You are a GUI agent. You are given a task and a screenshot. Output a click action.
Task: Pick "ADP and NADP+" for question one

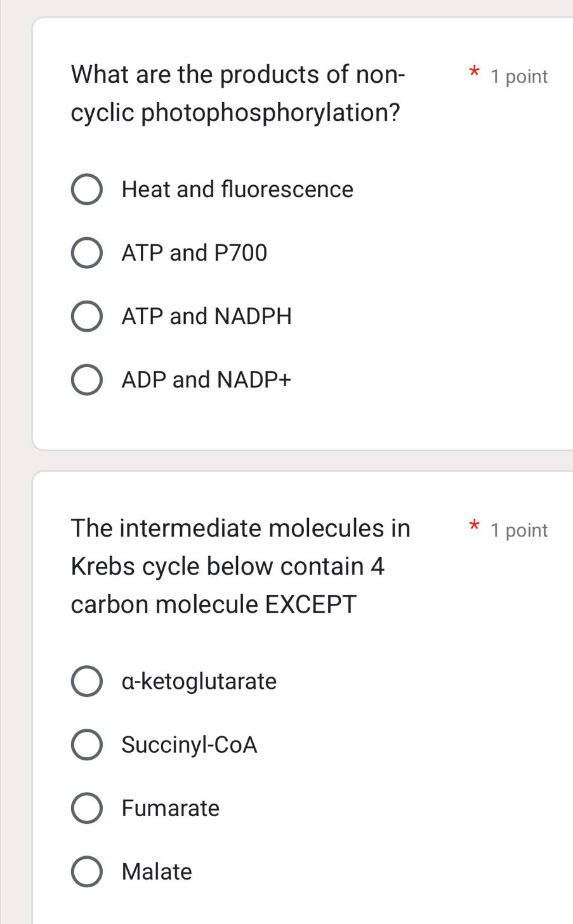87,379
